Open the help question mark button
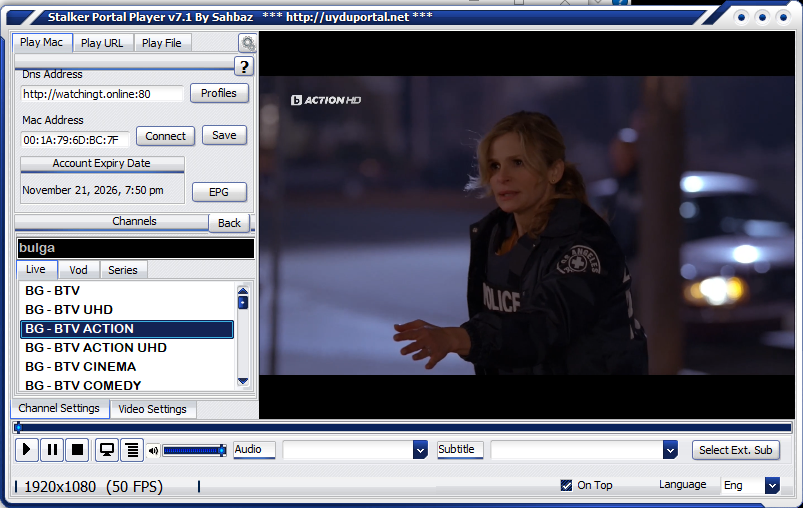The height and width of the screenshot is (508, 803). coord(244,66)
